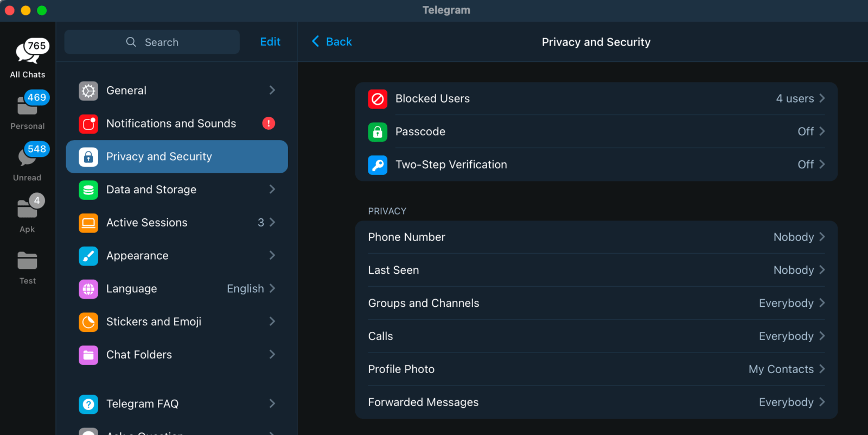Viewport: 868px width, 435px height.
Task: Open Blocked Users list
Action: pos(596,99)
